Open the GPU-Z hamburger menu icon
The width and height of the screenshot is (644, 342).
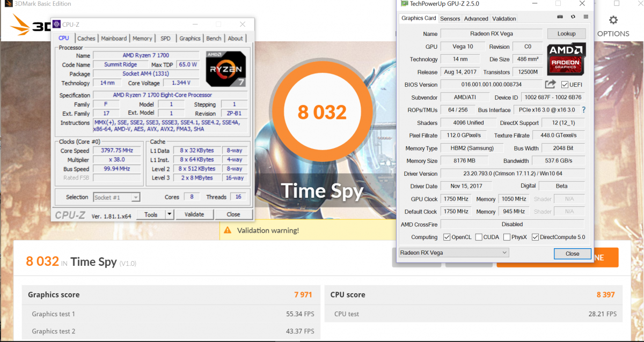[586, 17]
